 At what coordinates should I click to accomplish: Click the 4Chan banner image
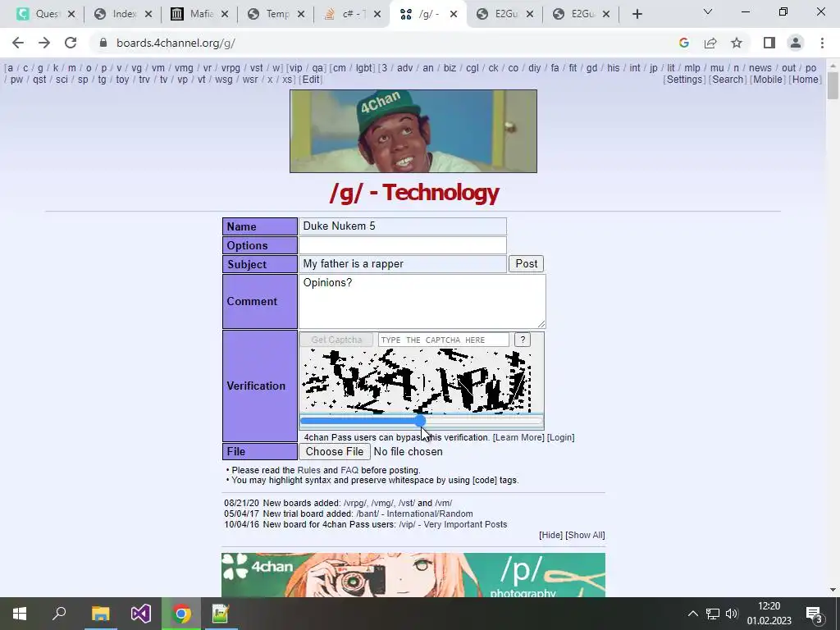[x=413, y=131]
